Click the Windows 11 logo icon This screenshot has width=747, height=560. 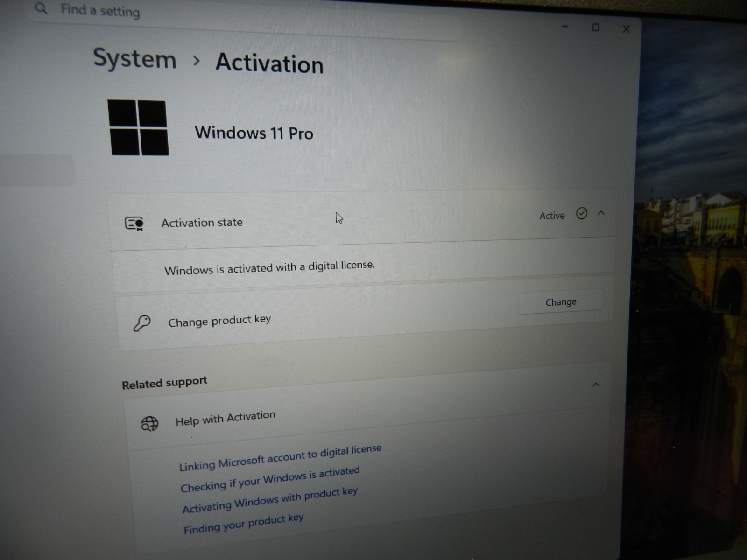pyautogui.click(x=138, y=127)
